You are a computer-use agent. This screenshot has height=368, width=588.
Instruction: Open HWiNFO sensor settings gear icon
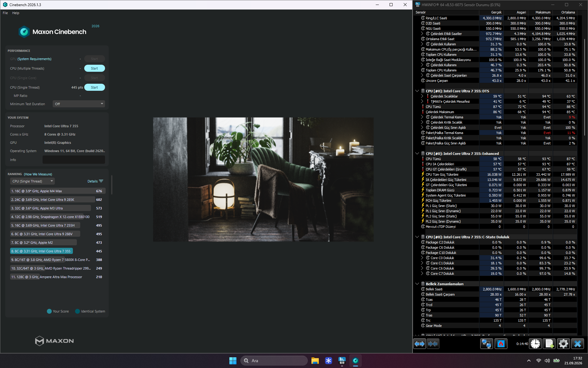pos(563,344)
